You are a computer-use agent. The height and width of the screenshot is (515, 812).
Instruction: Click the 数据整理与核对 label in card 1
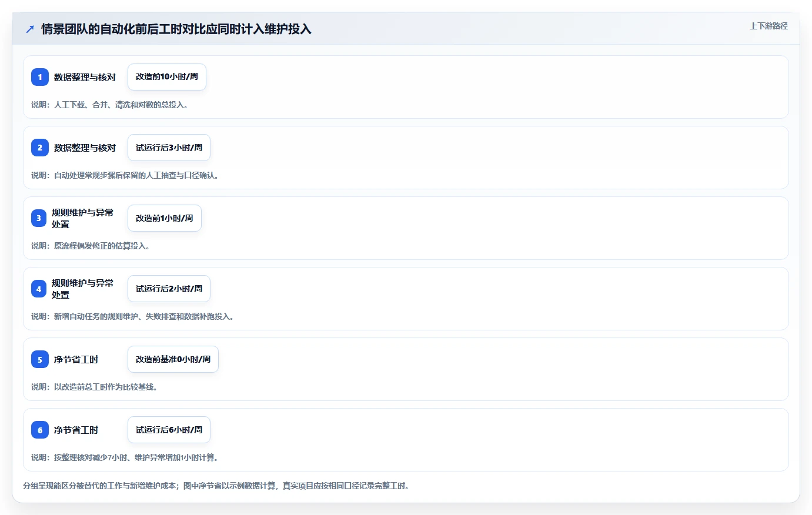pos(85,77)
